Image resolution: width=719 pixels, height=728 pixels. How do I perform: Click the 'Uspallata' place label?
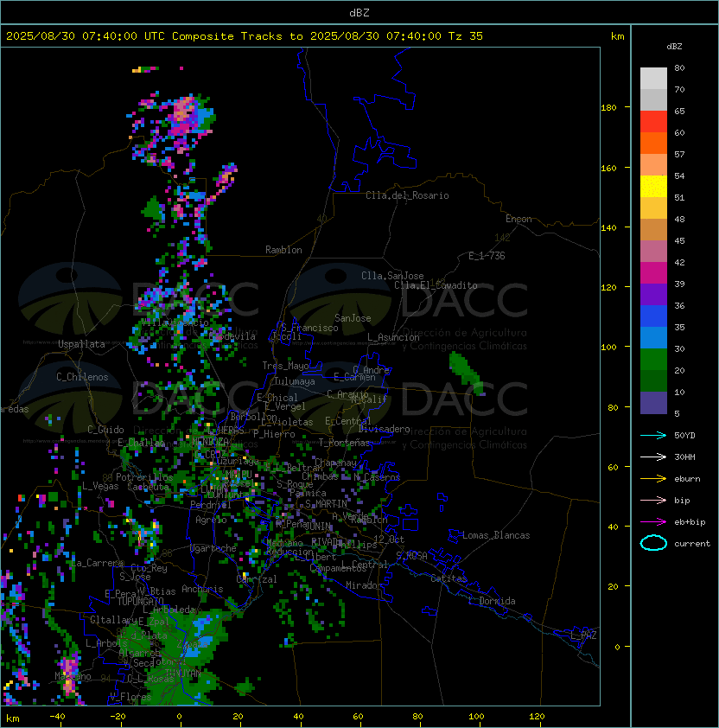point(81,344)
